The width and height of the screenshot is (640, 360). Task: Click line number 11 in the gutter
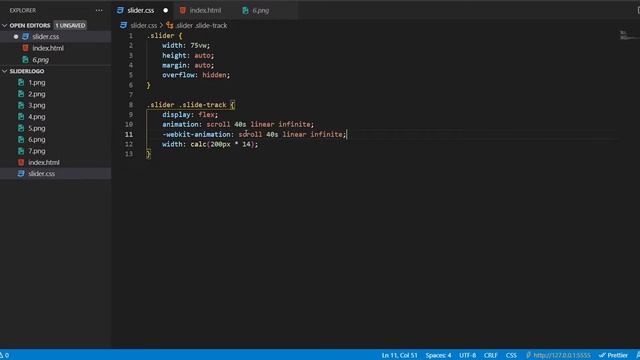tap(129, 134)
